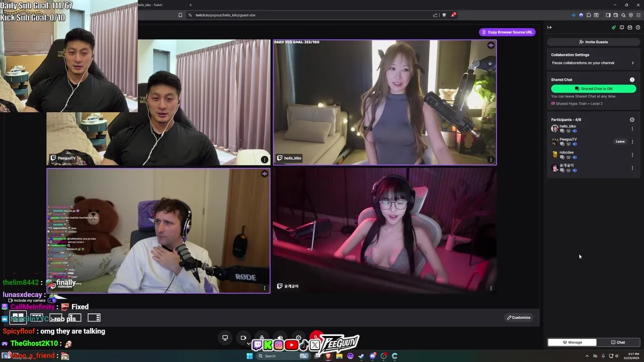
Task: Toggle the camera button in call controls
Action: [244, 337]
